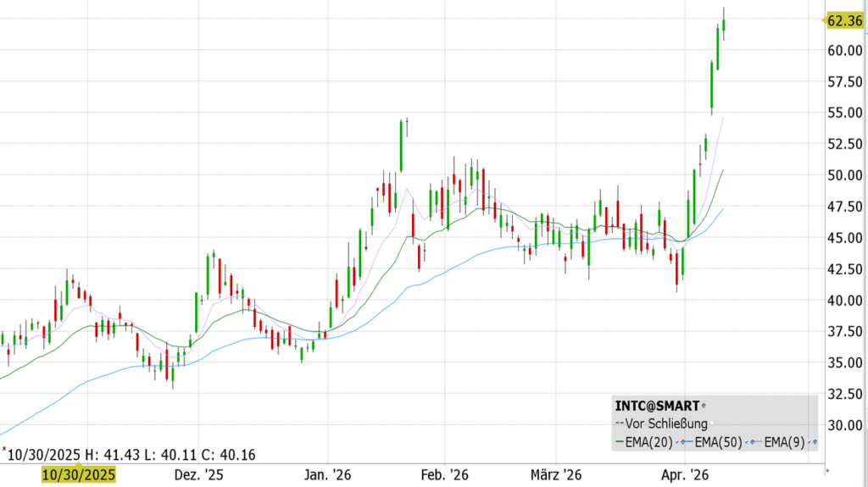Viewport: 868px width, 487px height.
Task: Click the dot icon beside Vor Schließung
Action: 712,424
